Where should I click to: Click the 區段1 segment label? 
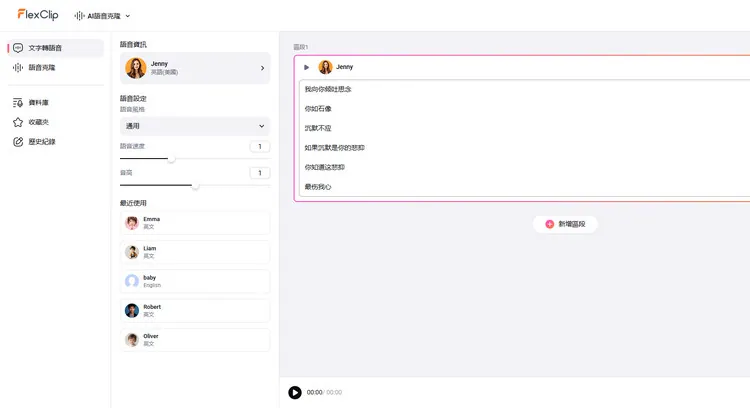point(301,47)
